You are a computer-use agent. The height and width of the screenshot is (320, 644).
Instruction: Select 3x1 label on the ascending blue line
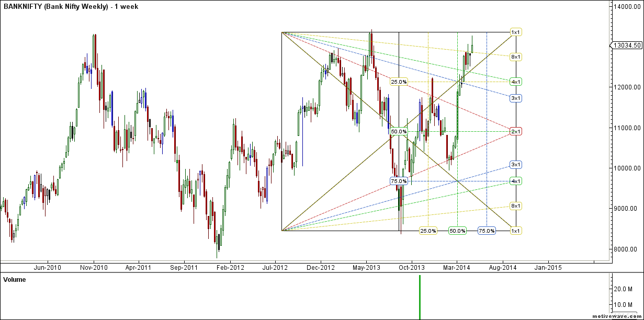[516, 165]
